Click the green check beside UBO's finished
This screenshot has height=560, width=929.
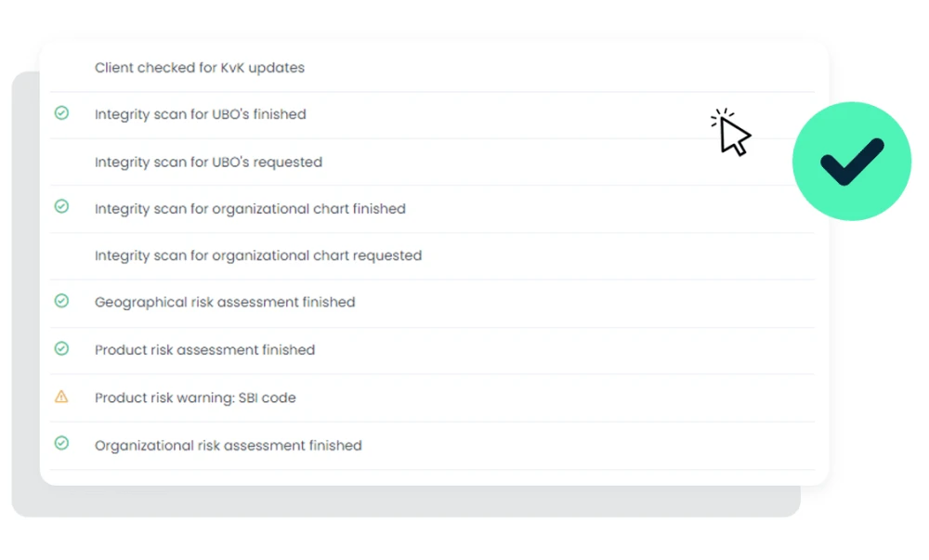(x=61, y=113)
